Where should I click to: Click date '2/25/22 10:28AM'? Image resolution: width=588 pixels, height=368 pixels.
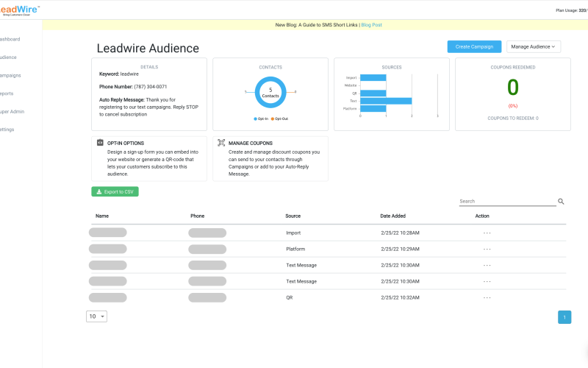[400, 233]
